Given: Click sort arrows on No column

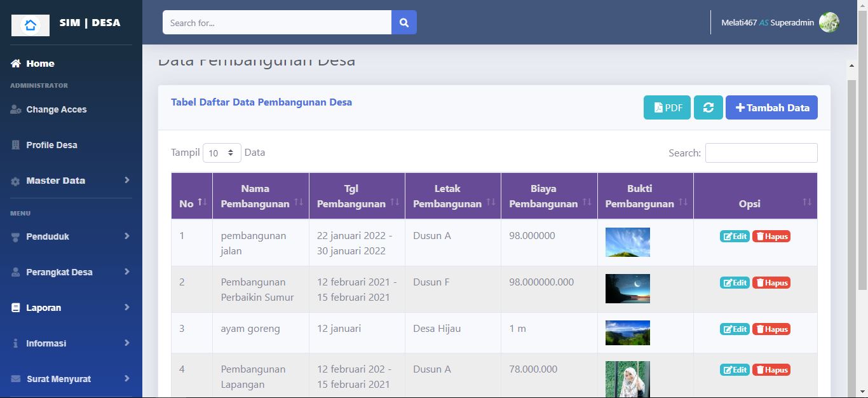Looking at the screenshot, I should tap(202, 202).
